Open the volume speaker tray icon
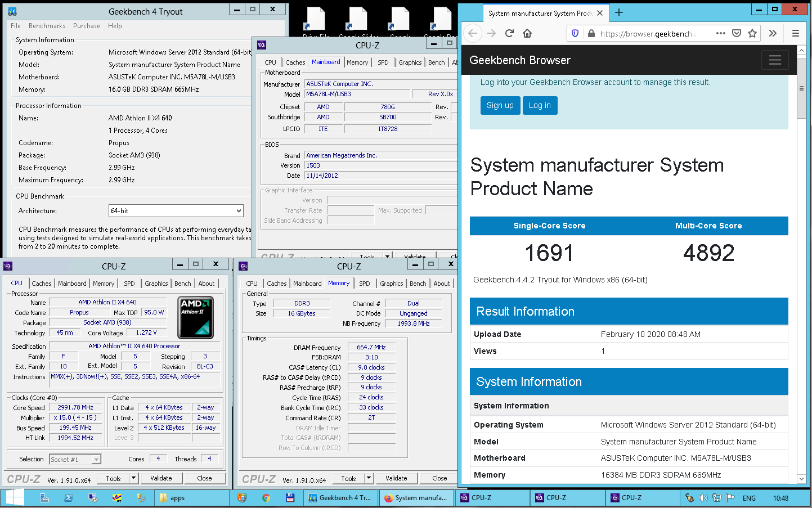This screenshot has width=812, height=508. (x=703, y=498)
